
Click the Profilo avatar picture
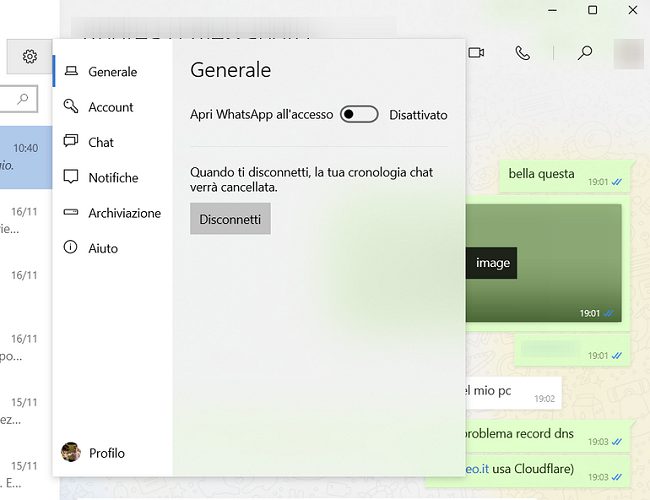71,452
